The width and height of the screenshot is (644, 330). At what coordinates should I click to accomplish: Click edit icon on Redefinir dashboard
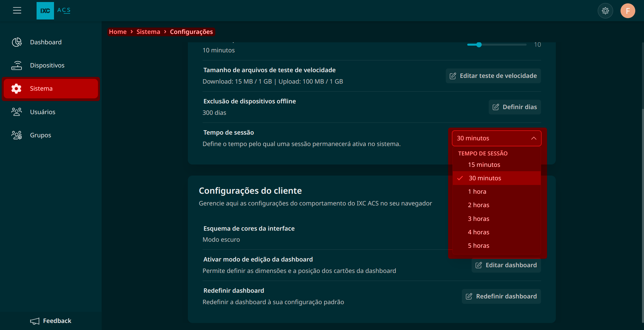point(469,296)
